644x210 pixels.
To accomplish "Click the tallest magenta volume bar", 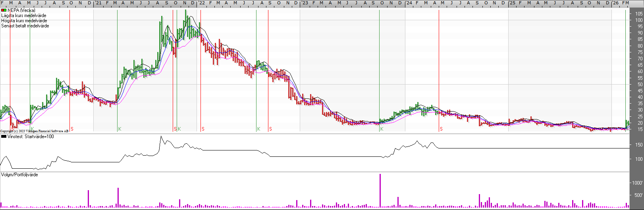I will (x=380, y=191).
